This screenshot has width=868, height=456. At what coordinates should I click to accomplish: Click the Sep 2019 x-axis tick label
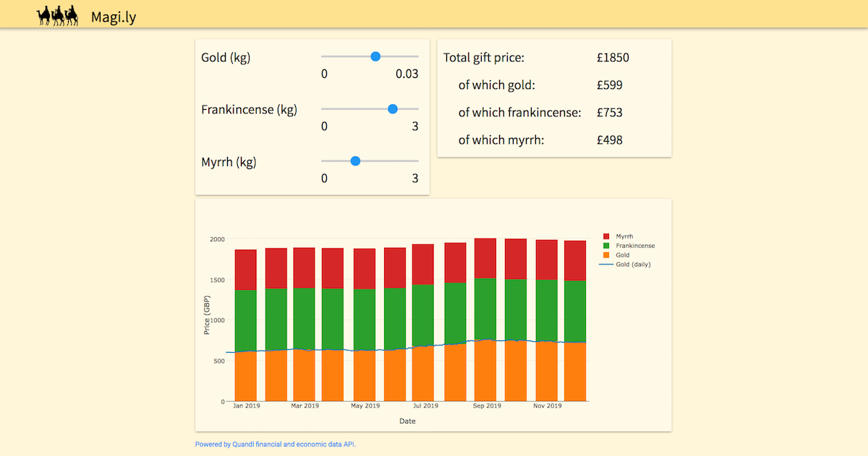(x=487, y=406)
